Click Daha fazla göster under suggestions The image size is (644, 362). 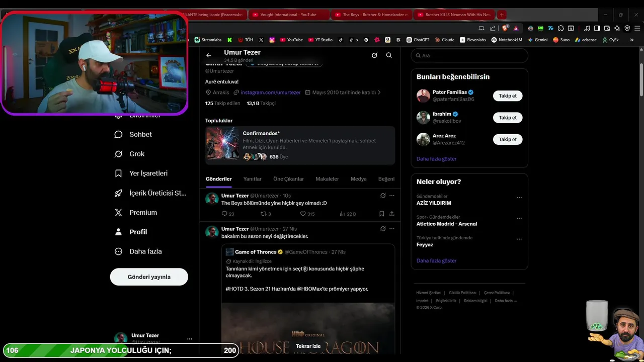tap(436, 159)
